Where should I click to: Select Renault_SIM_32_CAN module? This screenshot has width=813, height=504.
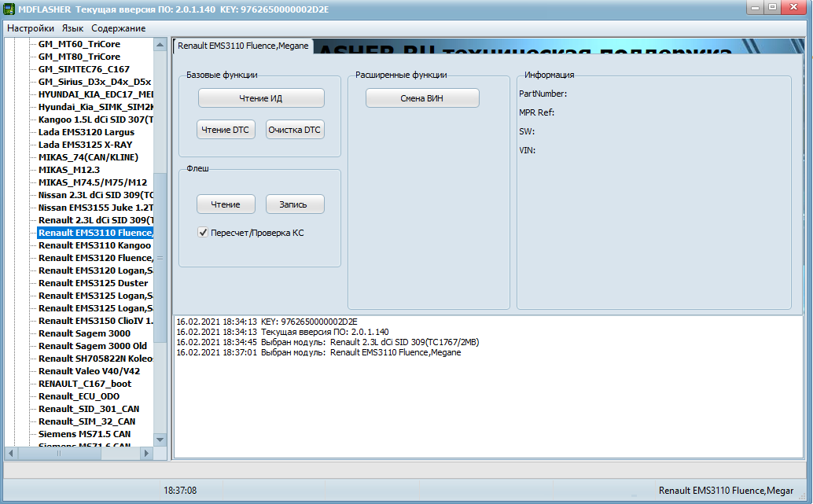click(87, 421)
